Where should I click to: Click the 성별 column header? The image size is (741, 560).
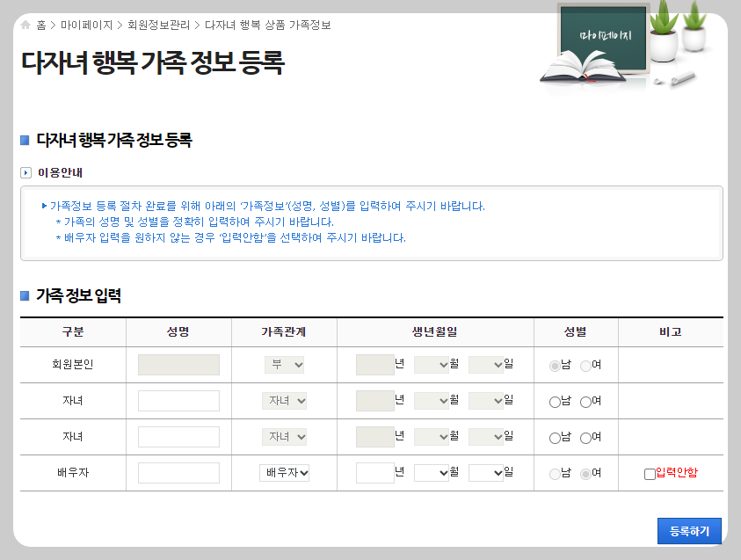(x=576, y=332)
